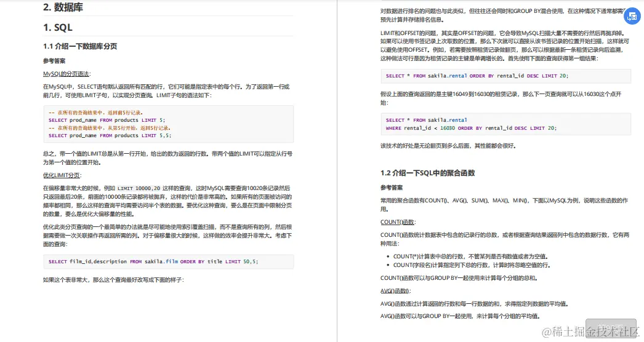Click the underlined "MySQL的分页语法" text
This screenshot has height=342, width=644.
coord(66,74)
